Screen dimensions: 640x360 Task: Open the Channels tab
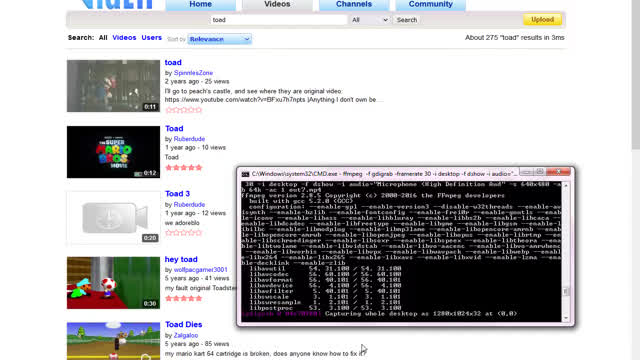[x=353, y=4]
